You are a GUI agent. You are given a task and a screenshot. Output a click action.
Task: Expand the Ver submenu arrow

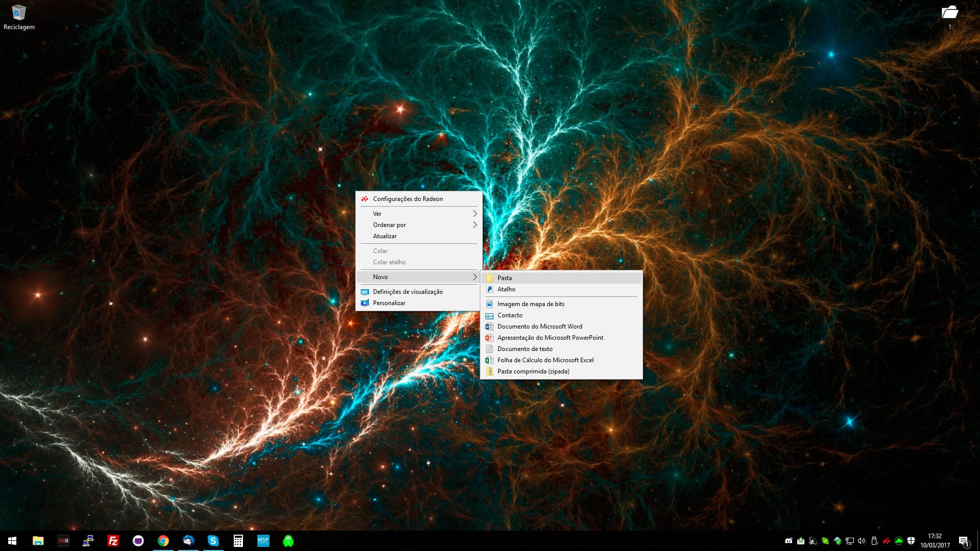click(x=475, y=214)
